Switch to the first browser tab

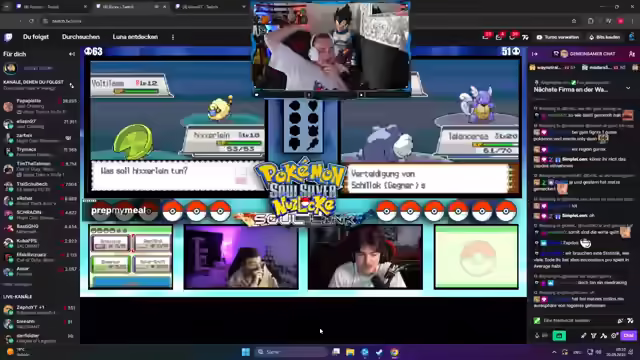(x=51, y=7)
